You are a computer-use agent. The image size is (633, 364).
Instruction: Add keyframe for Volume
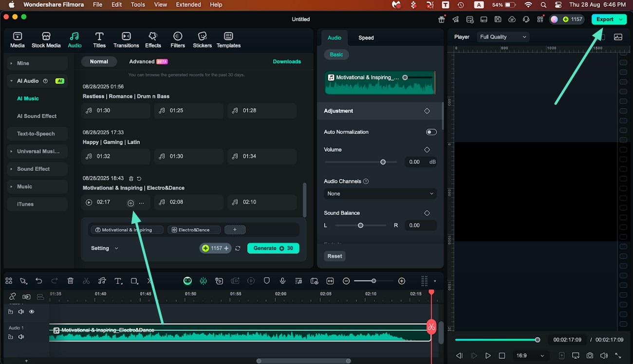pyautogui.click(x=427, y=149)
